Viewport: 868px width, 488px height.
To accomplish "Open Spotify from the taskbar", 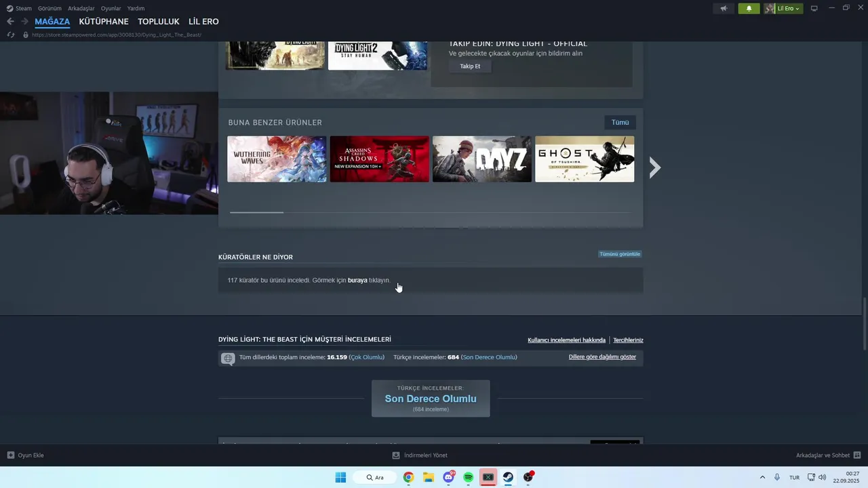I will (468, 477).
